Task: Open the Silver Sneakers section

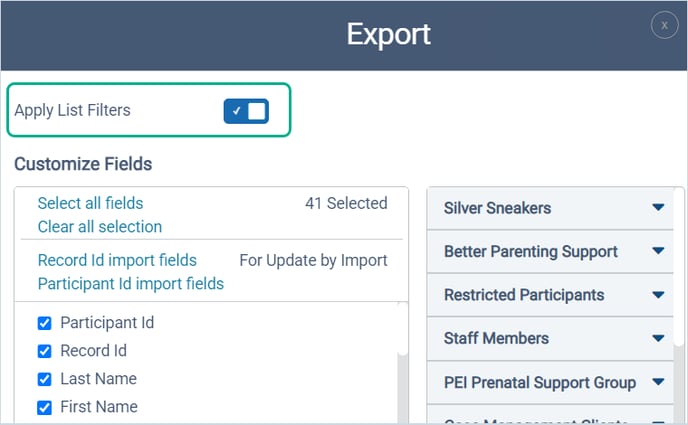Action: point(497,208)
